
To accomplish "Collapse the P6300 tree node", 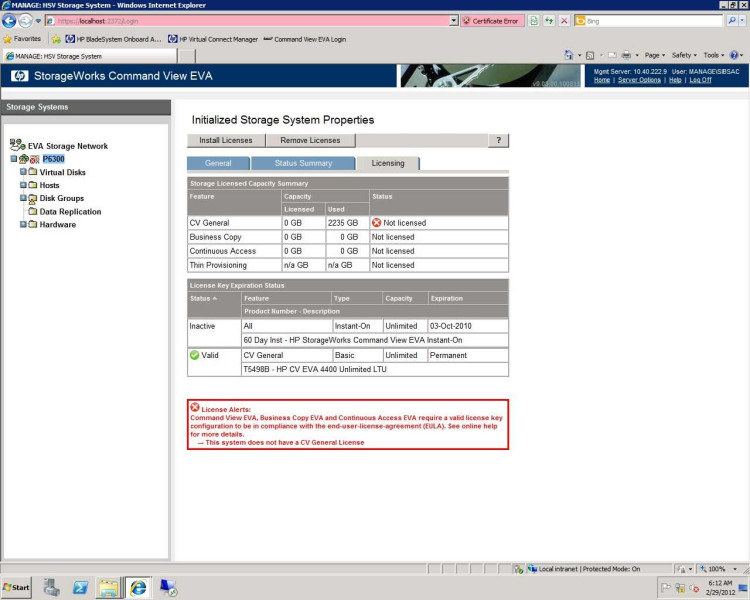I will pos(13,159).
